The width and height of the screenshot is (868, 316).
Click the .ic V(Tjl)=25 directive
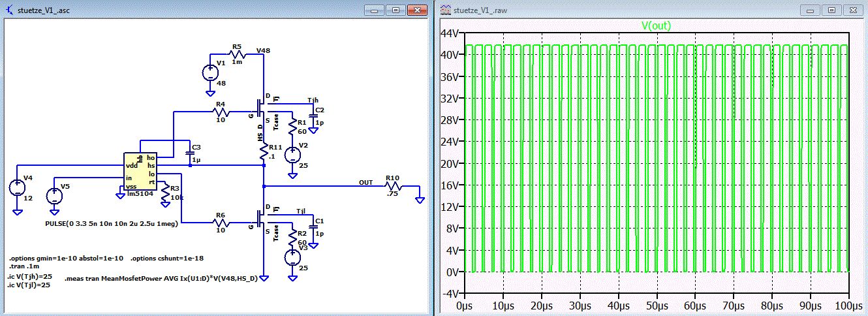pyautogui.click(x=29, y=285)
